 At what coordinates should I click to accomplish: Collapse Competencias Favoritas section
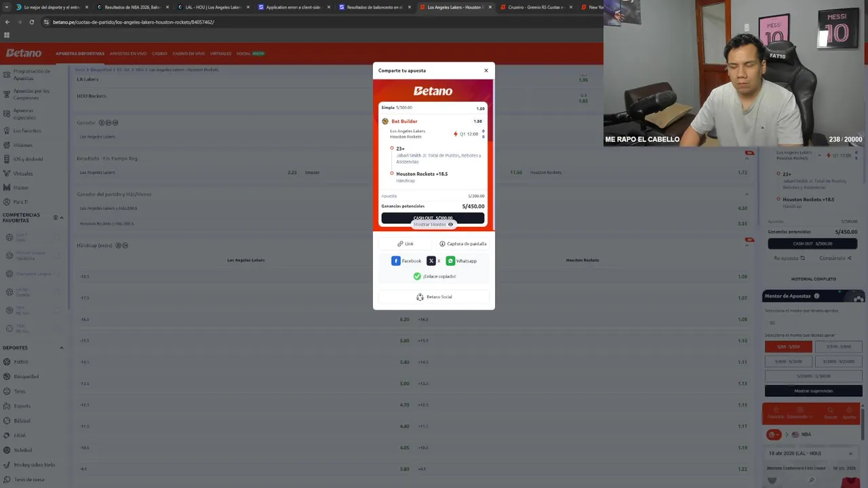point(61,218)
